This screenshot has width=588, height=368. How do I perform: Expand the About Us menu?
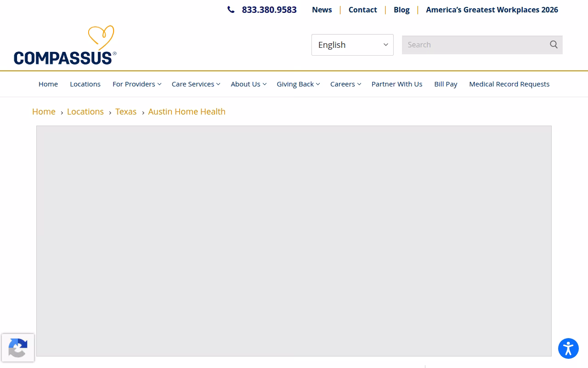[249, 84]
